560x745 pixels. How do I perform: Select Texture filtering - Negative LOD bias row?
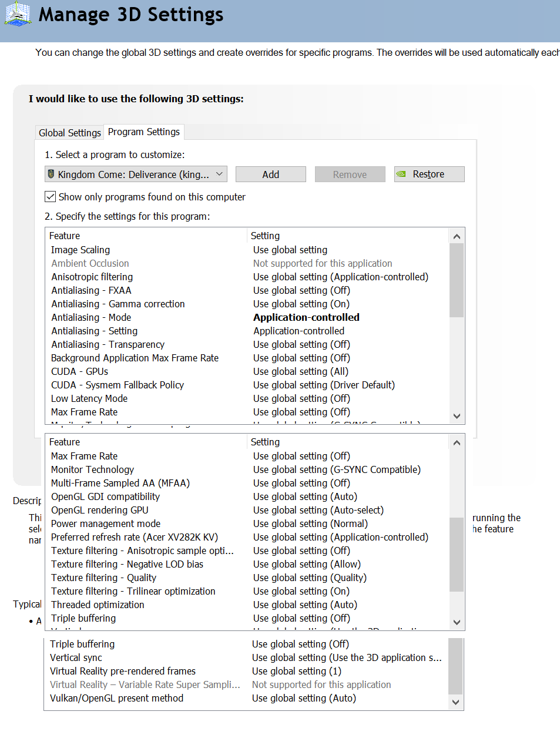pos(247,564)
